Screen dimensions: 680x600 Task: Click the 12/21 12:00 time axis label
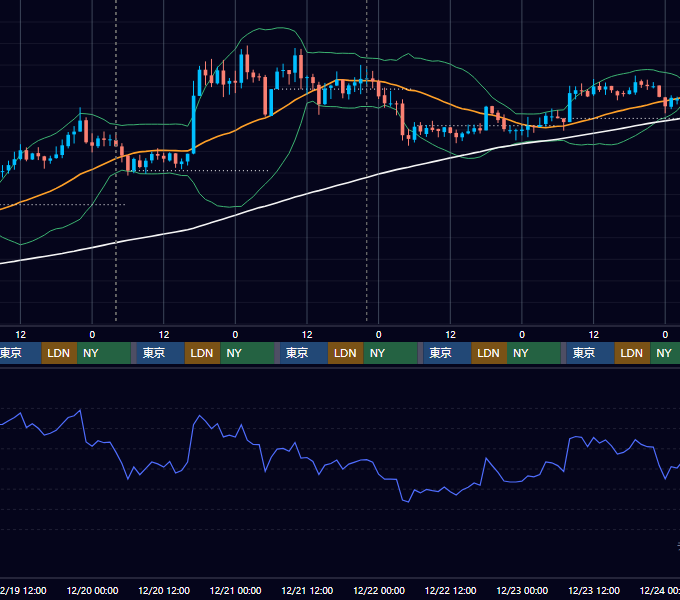[x=307, y=590]
